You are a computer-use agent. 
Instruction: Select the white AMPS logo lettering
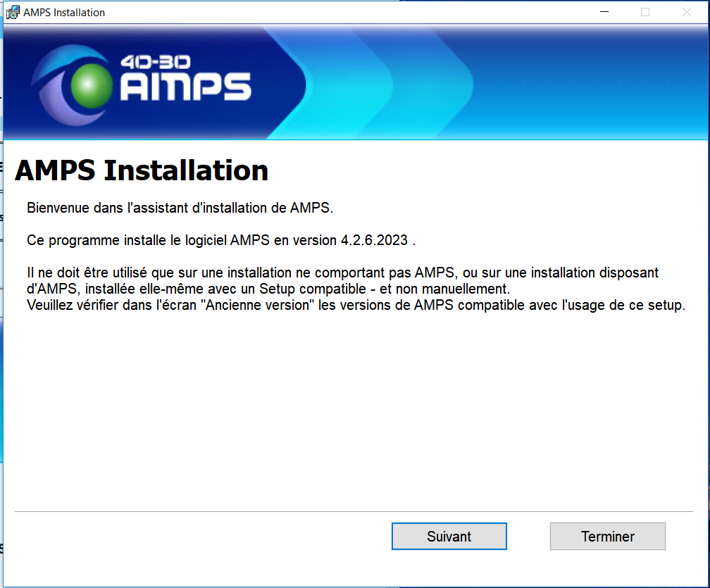click(x=185, y=88)
